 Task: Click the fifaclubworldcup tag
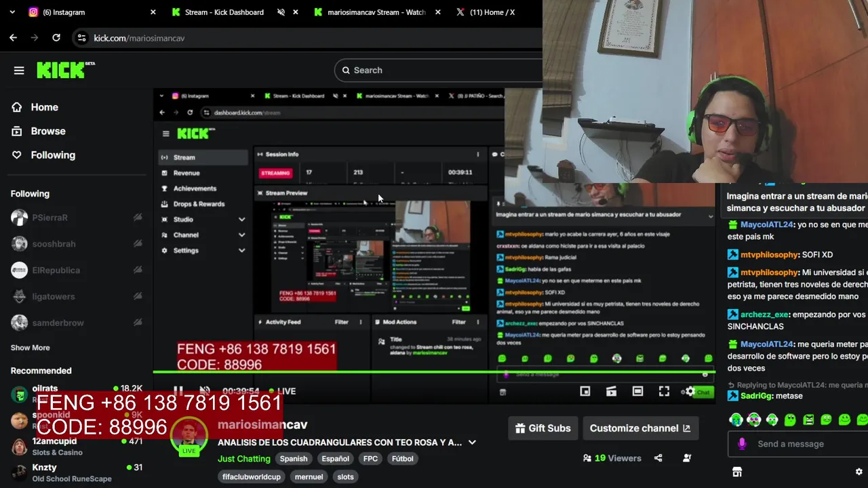tap(252, 476)
